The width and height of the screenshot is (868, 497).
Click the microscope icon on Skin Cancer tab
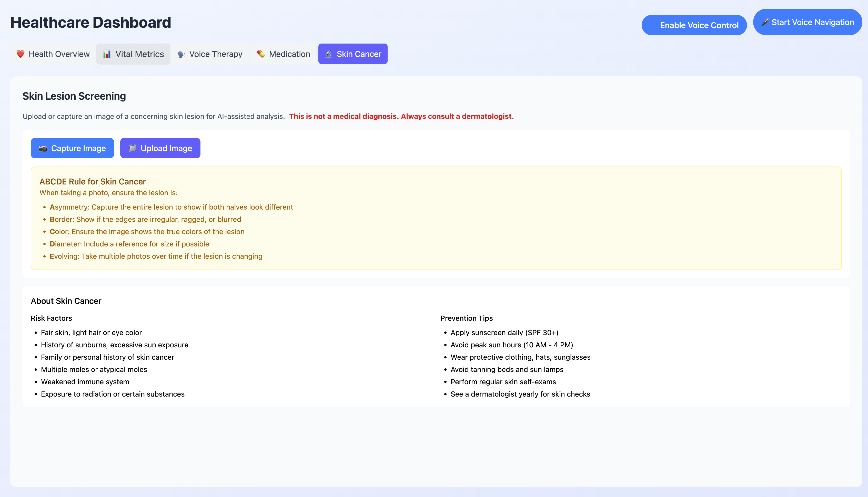coord(328,54)
